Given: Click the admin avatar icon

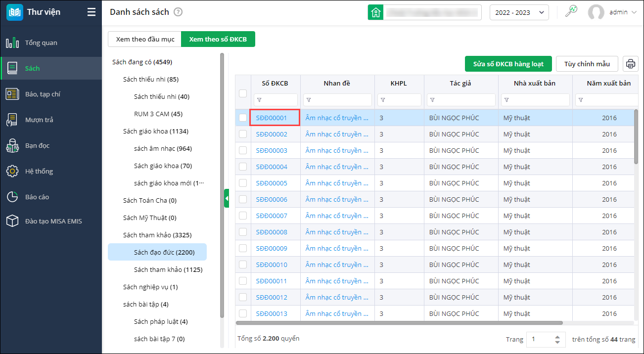Looking at the screenshot, I should (596, 12).
